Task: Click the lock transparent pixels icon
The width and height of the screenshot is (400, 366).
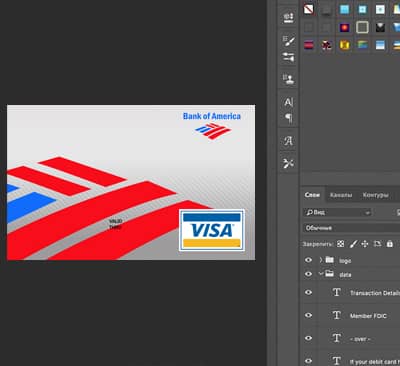Action: (x=340, y=244)
